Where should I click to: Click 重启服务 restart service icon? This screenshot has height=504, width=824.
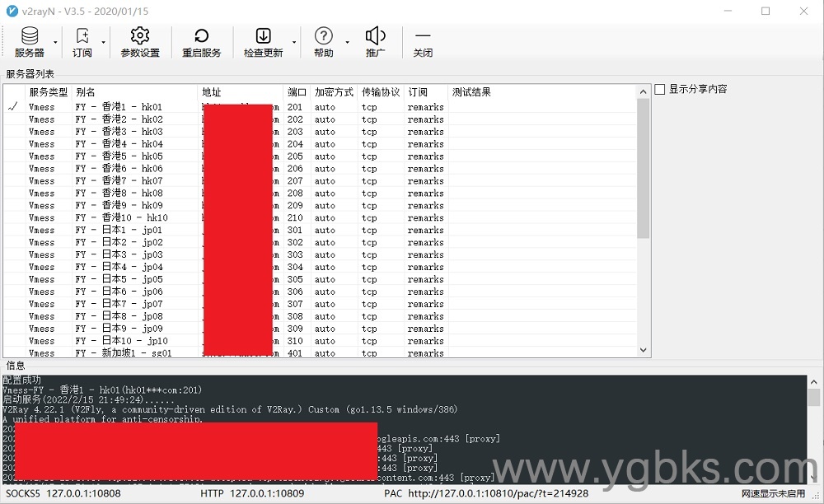click(201, 42)
